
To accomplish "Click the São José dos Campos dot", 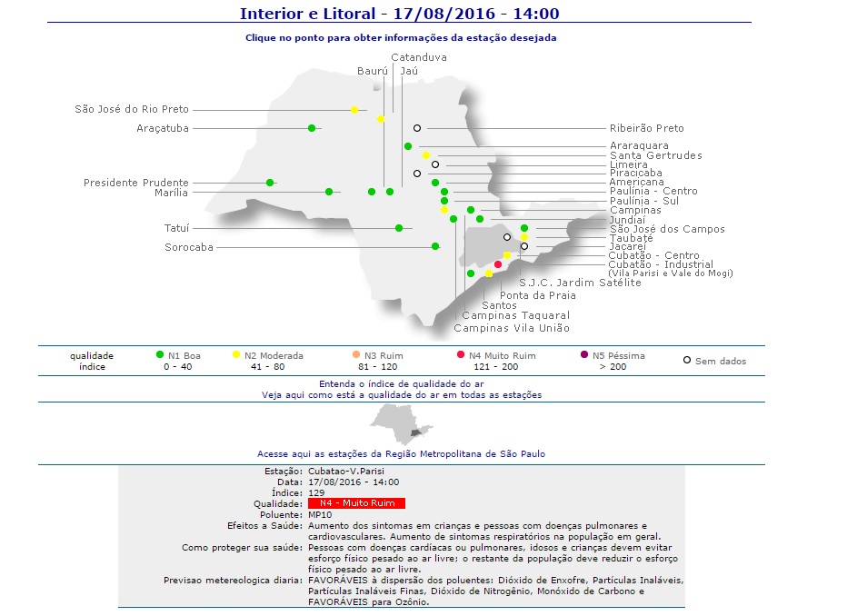I will click(524, 228).
